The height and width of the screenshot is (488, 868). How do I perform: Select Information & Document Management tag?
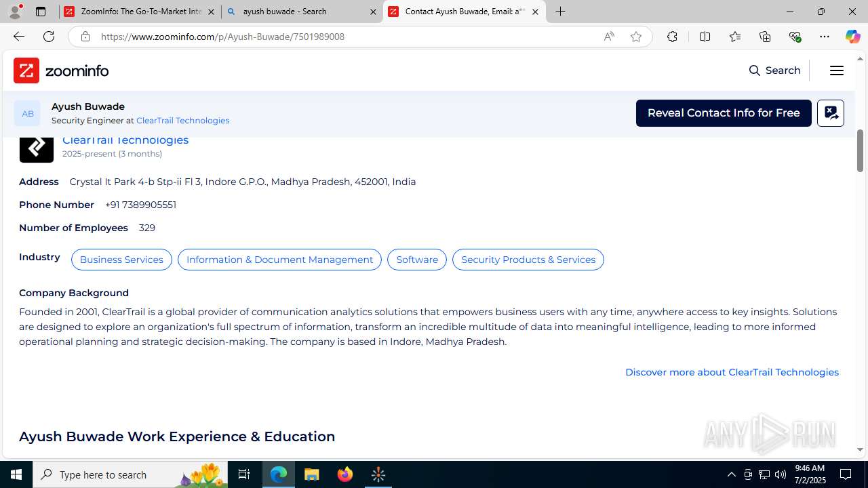[x=279, y=260]
